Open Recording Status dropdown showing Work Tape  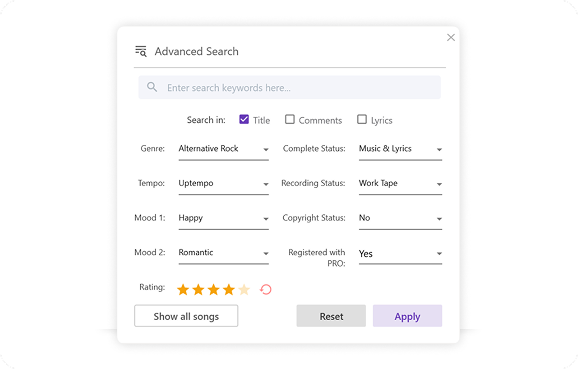tap(400, 184)
